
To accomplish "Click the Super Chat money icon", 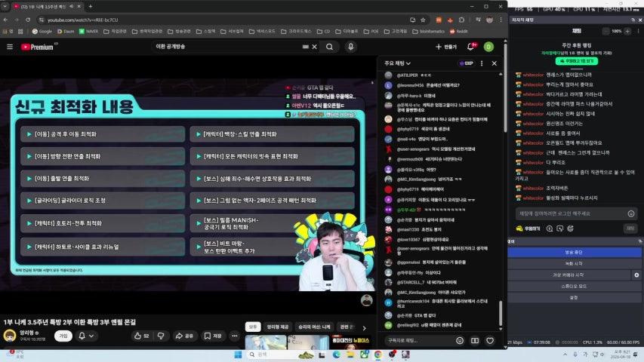I will click(475, 341).
